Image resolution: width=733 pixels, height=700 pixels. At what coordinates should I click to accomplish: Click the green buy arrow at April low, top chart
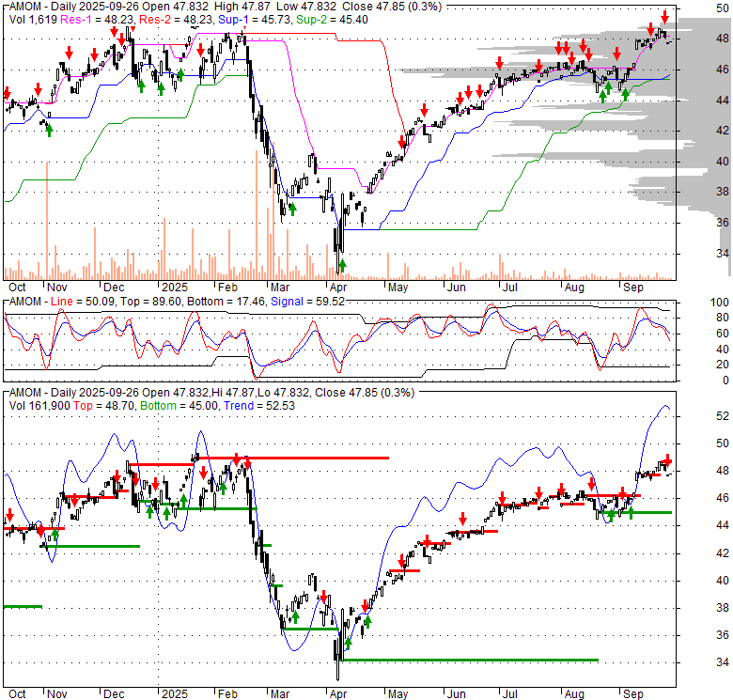coord(342,265)
